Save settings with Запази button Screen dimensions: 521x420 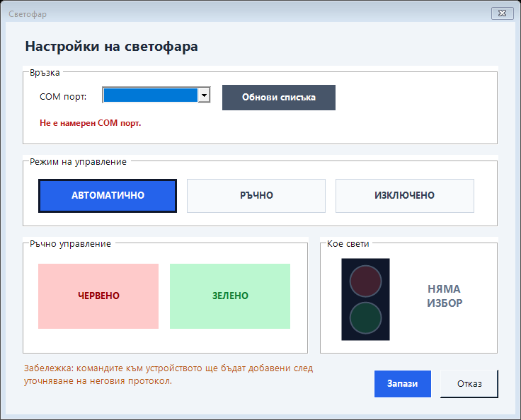click(x=403, y=384)
